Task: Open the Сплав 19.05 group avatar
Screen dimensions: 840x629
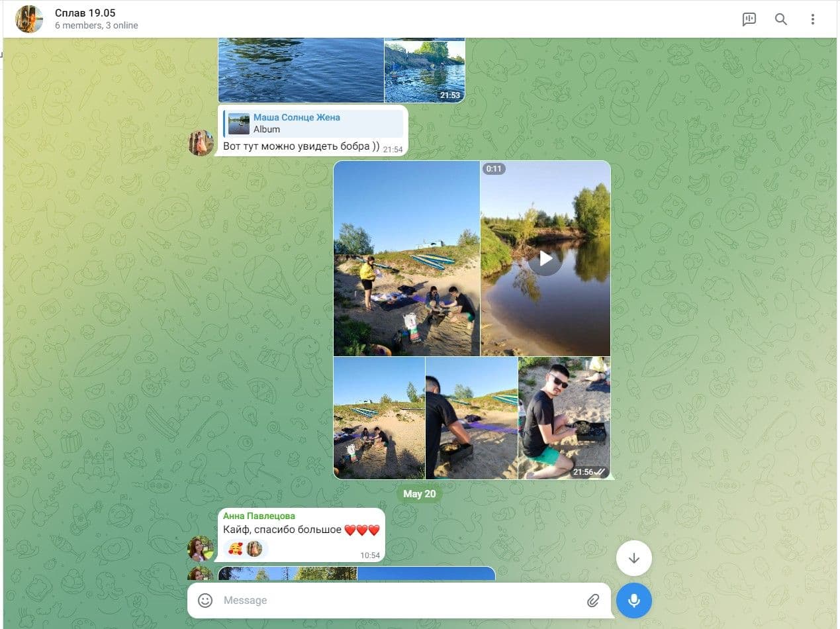Action: (29, 19)
